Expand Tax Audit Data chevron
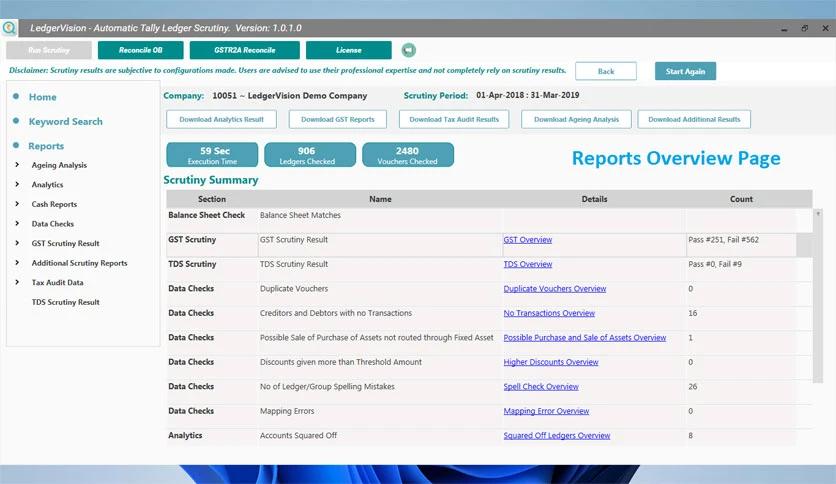Viewport: 836px width, 484px height. pyautogui.click(x=17, y=283)
